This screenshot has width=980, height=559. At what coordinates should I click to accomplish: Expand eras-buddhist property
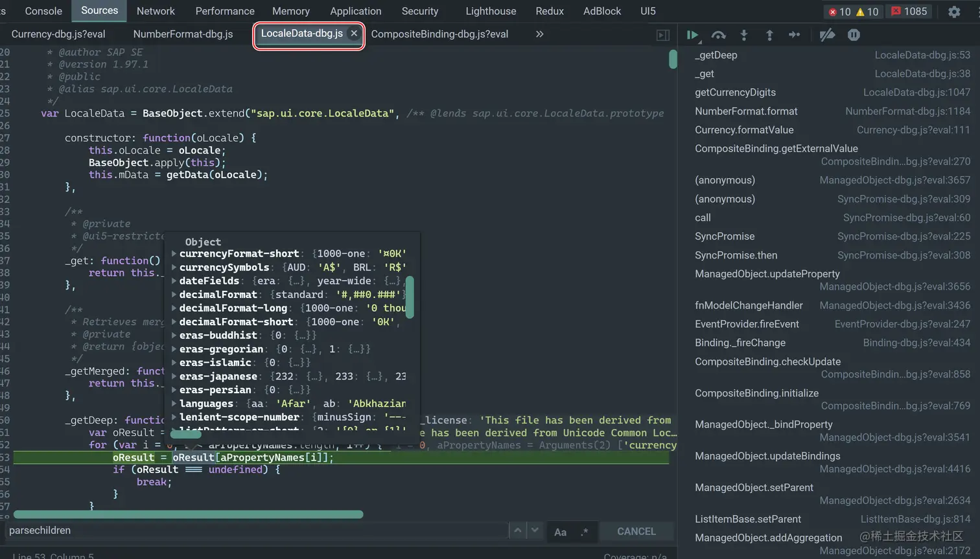tap(174, 336)
